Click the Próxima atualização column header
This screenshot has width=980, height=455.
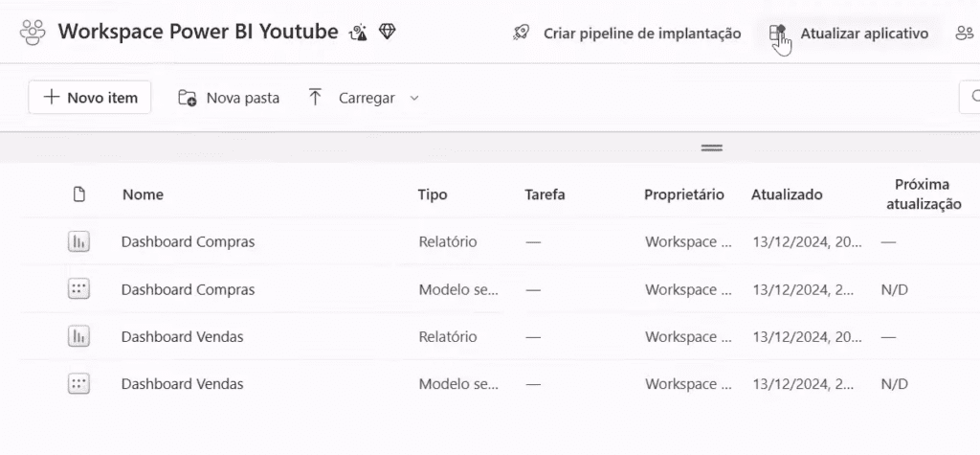pyautogui.click(x=922, y=194)
